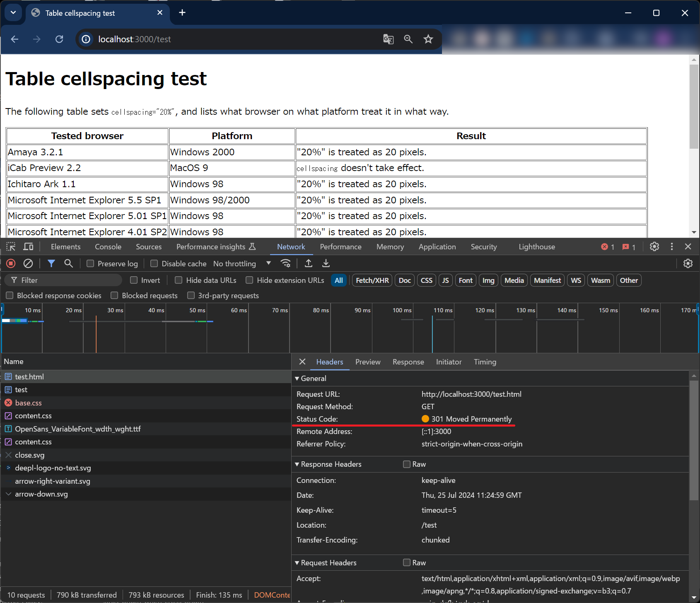Screen dimensions: 700x603
Task: Stop recording the network log
Action: (11, 263)
